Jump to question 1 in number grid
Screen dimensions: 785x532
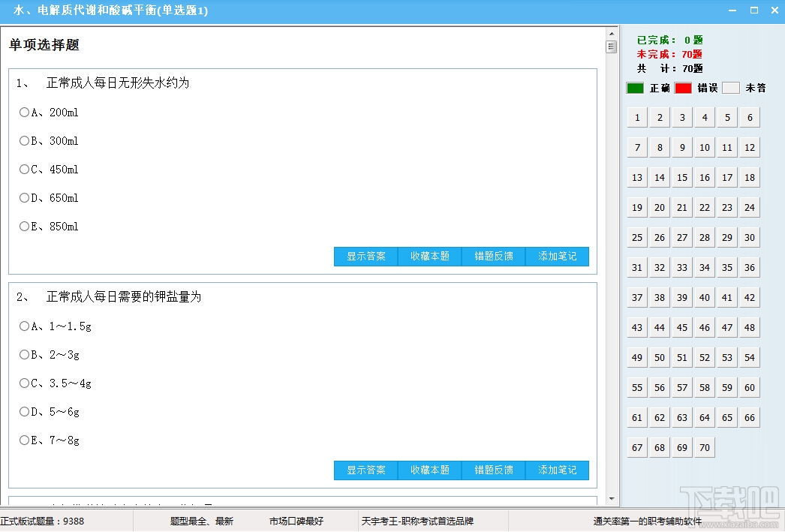pyautogui.click(x=637, y=118)
